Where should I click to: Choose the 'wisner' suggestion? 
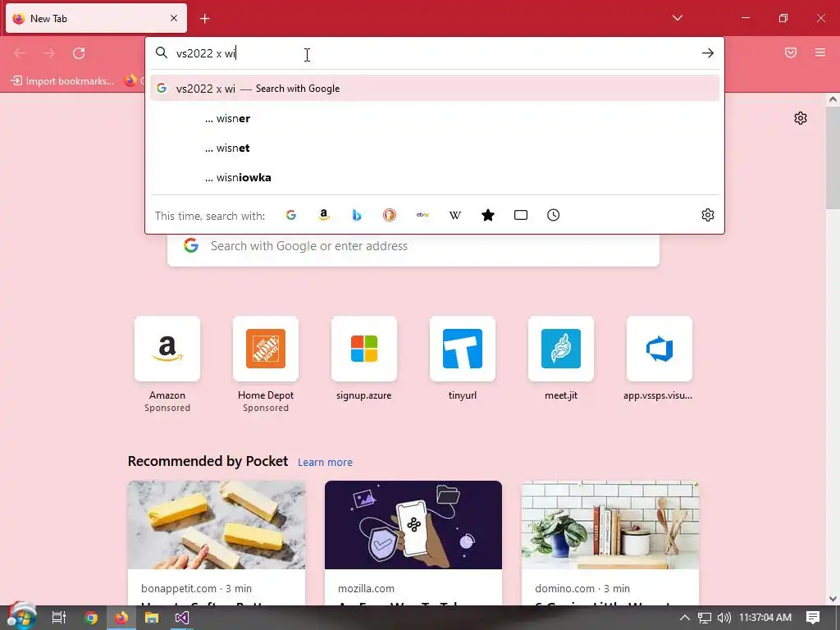(435, 118)
